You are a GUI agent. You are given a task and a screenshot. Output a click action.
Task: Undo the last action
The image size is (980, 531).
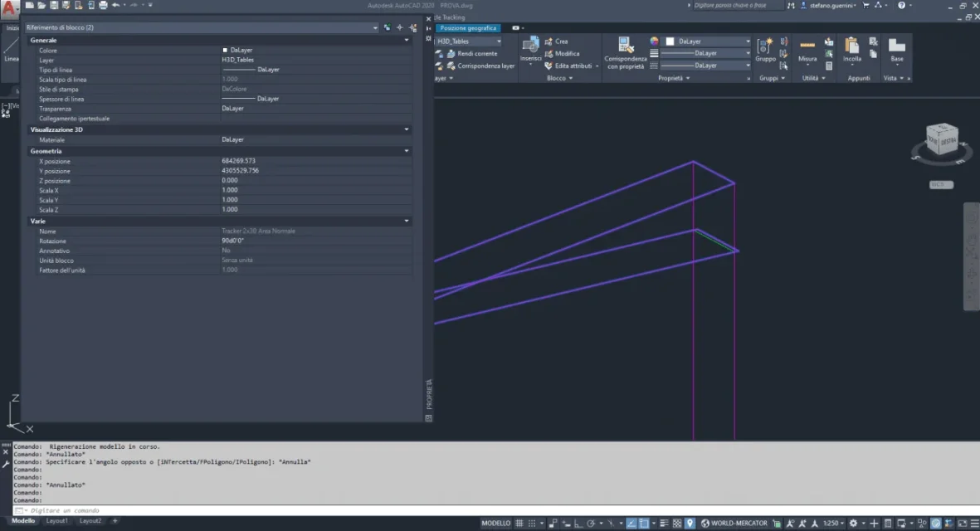tap(115, 5)
